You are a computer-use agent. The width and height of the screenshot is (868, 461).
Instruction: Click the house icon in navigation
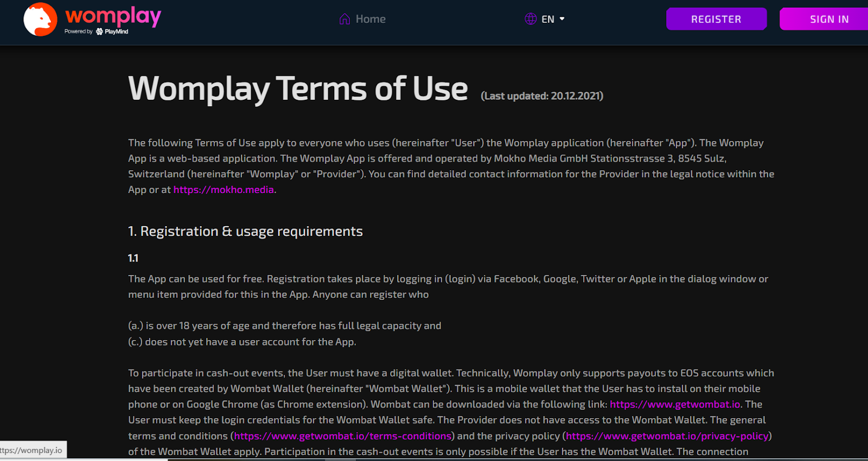click(344, 20)
